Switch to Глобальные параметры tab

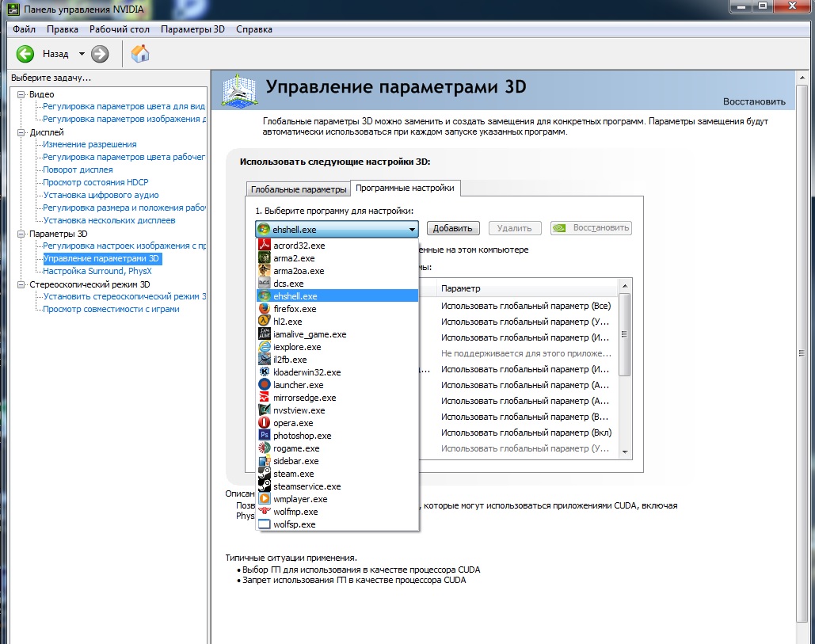[299, 189]
